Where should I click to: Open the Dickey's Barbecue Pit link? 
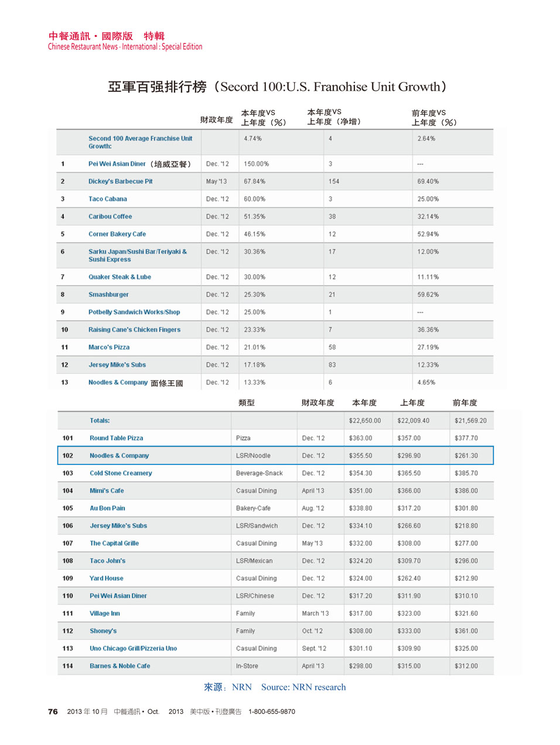pos(120,182)
